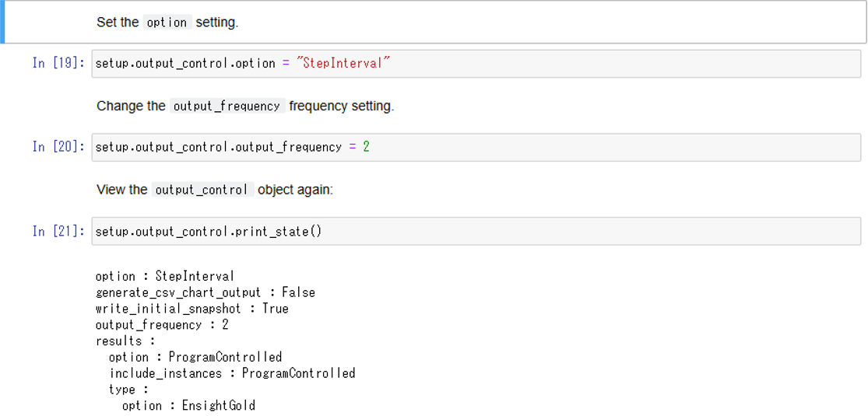Click the inline code "output_frequency" in the markdown text
Screen dimensions: 868x416
click(227, 107)
